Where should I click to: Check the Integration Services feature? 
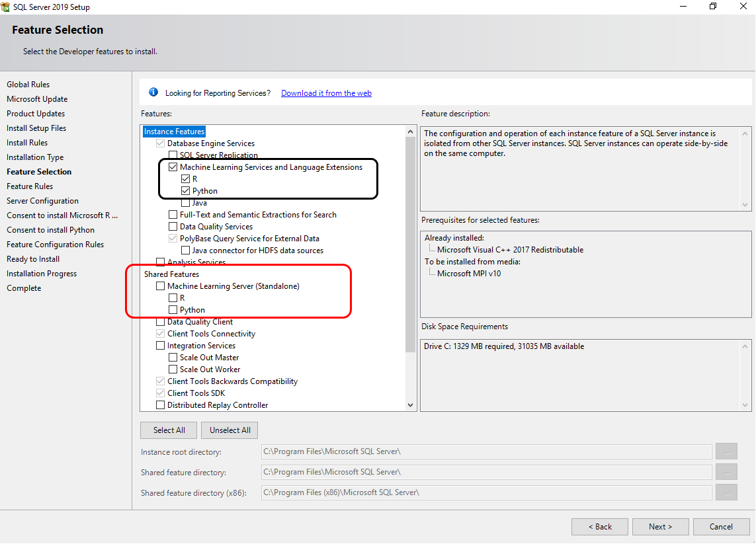click(161, 346)
